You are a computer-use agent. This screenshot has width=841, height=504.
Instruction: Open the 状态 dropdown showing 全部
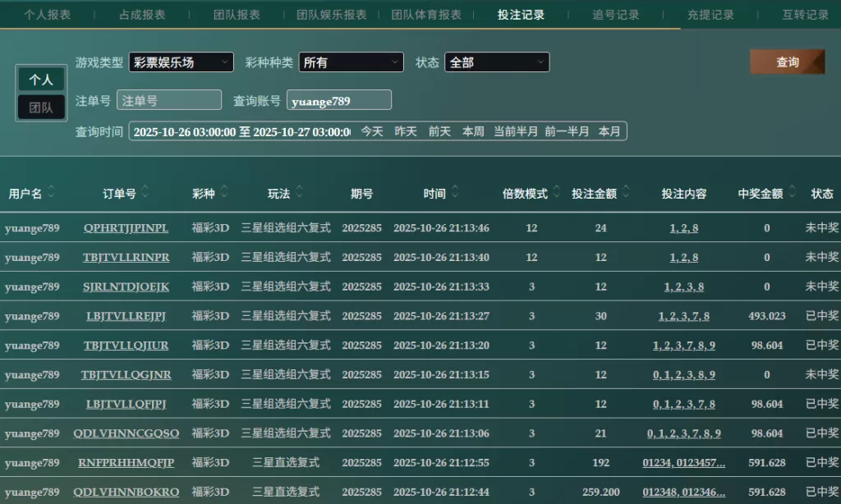(x=496, y=62)
